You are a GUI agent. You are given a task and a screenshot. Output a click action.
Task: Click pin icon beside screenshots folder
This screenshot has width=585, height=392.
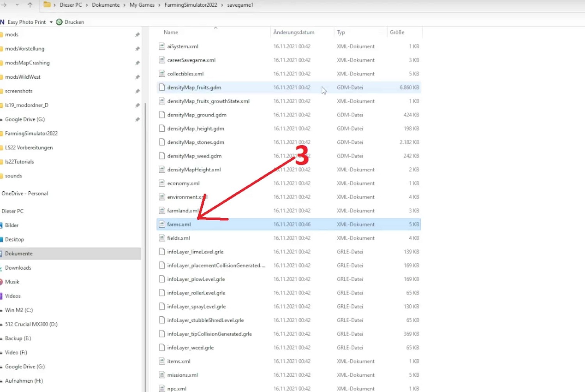coord(137,91)
